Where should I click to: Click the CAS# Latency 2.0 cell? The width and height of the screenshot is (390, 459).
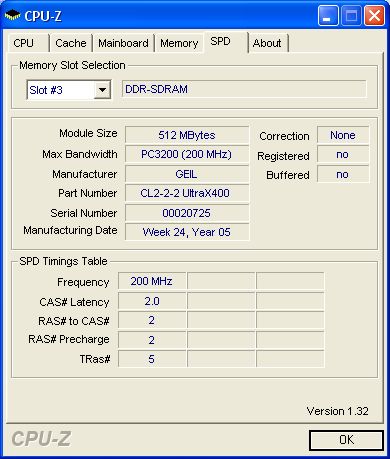tap(152, 301)
